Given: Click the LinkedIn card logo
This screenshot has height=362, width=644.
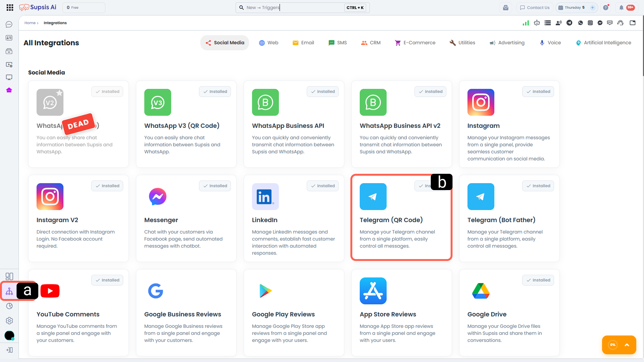Looking at the screenshot, I should [265, 197].
